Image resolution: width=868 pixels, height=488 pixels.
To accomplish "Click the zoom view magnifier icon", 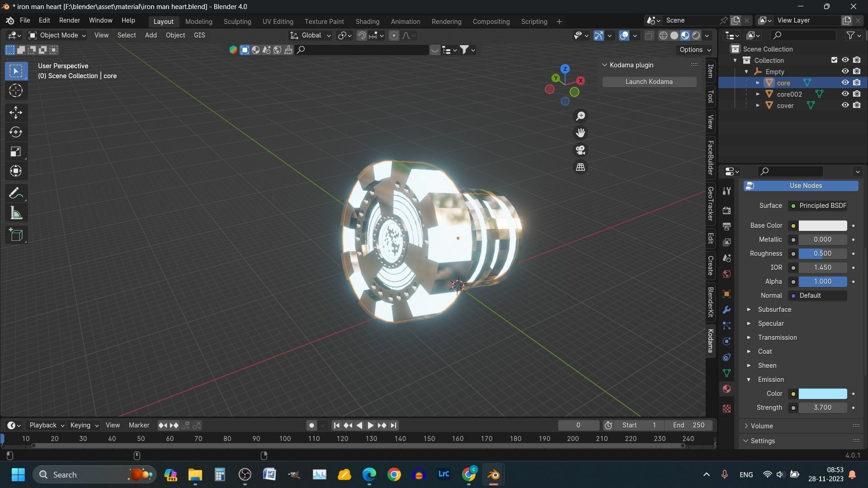I will click(x=580, y=116).
